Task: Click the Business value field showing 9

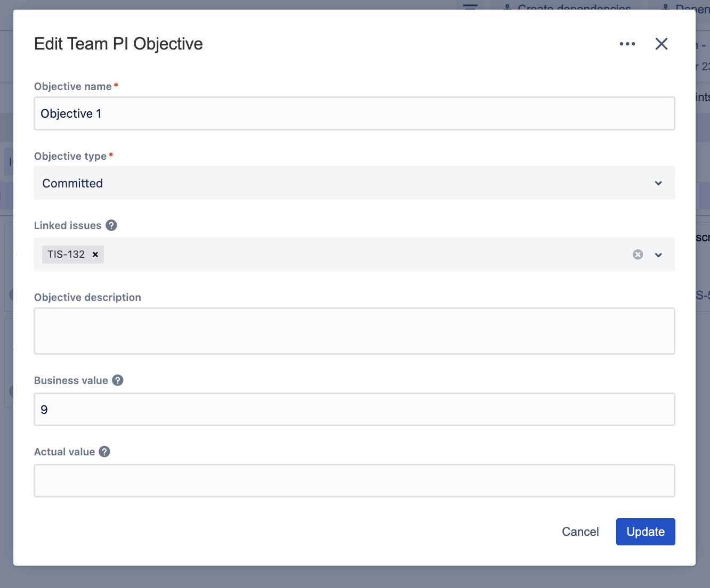Action: (354, 409)
